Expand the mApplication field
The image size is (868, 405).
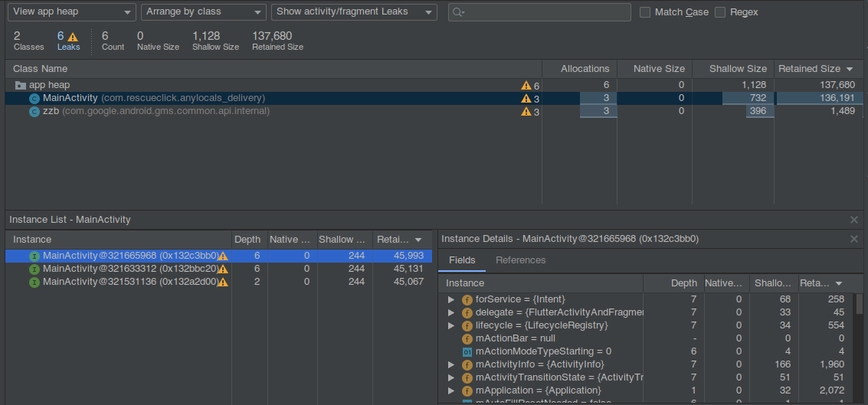click(451, 390)
